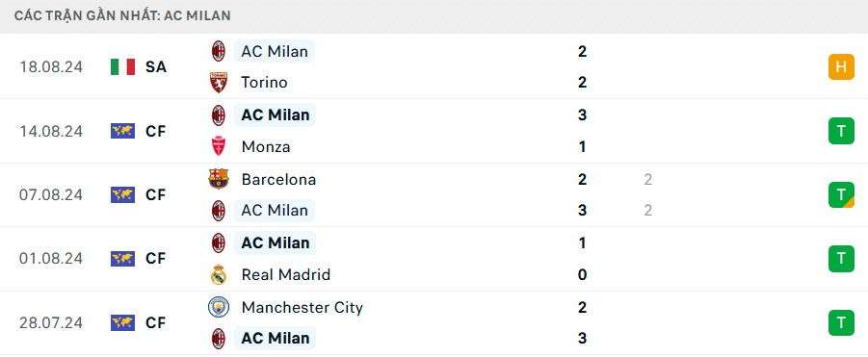This screenshot has height=357, width=868.
Task: Click green T badge for Real Madrid match
Action: (841, 259)
